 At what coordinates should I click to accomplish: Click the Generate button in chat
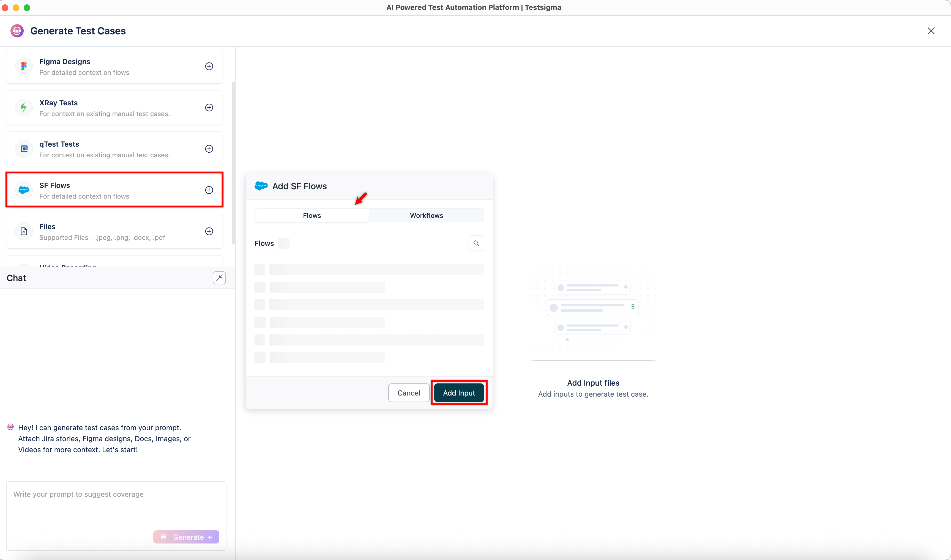(186, 537)
